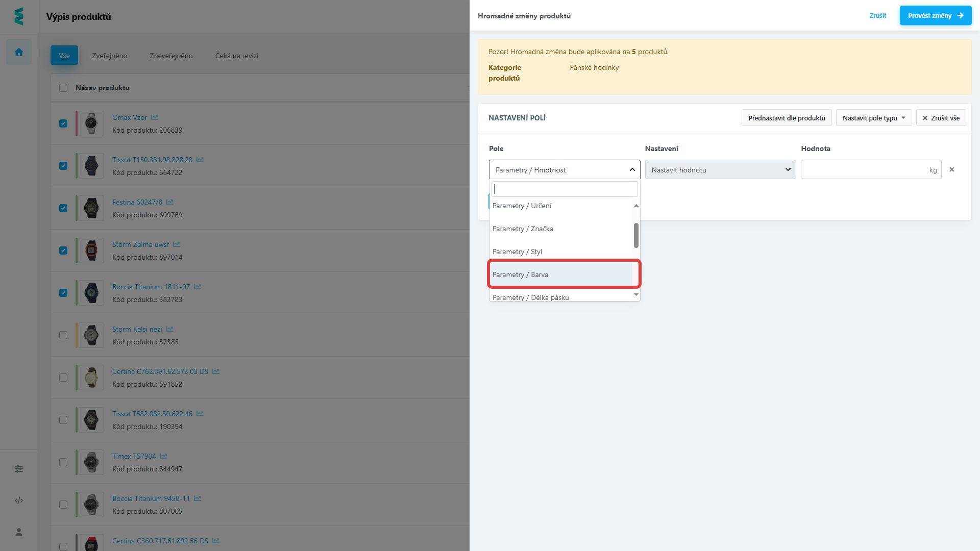
Task: Open the sliders settings icon in the sidebar
Action: point(19,469)
